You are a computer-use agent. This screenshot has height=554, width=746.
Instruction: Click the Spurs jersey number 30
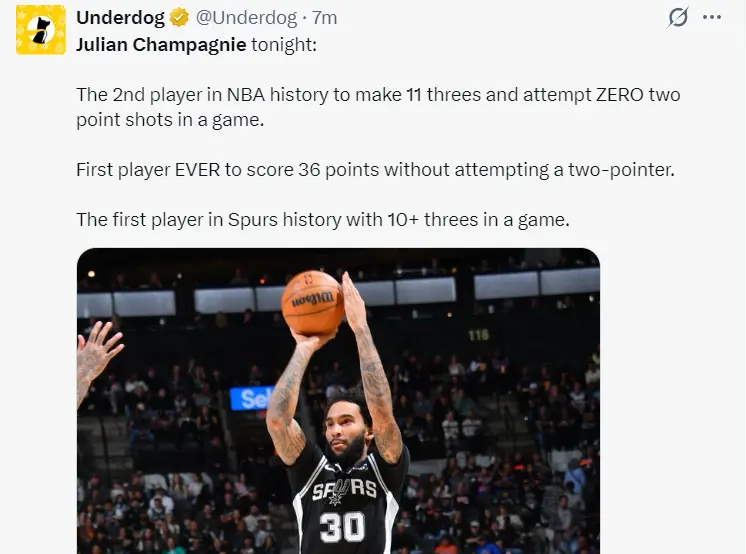342,526
